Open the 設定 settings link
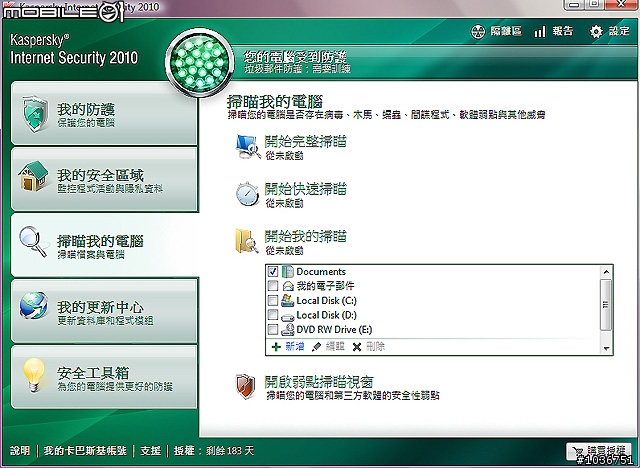Viewport: 640px width, 468px height. click(619, 31)
